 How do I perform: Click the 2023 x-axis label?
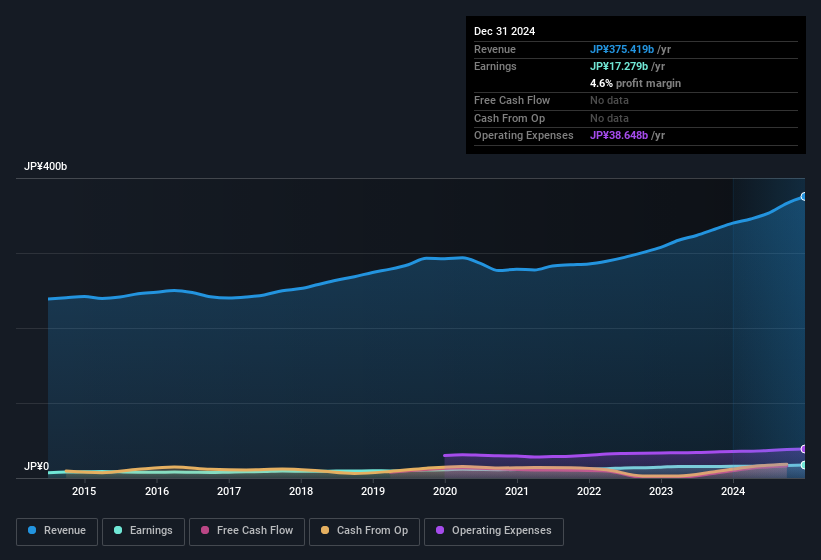click(x=661, y=491)
